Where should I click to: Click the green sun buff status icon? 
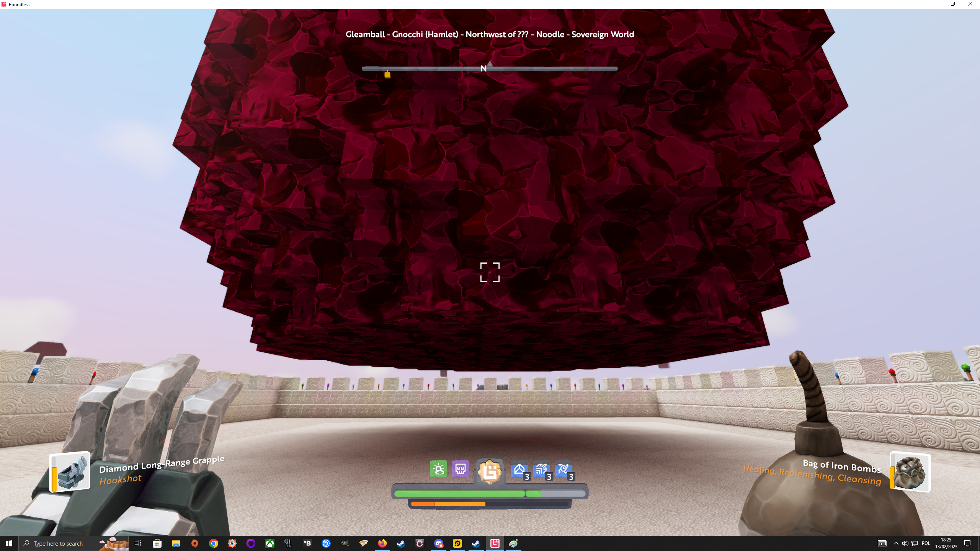click(x=438, y=469)
